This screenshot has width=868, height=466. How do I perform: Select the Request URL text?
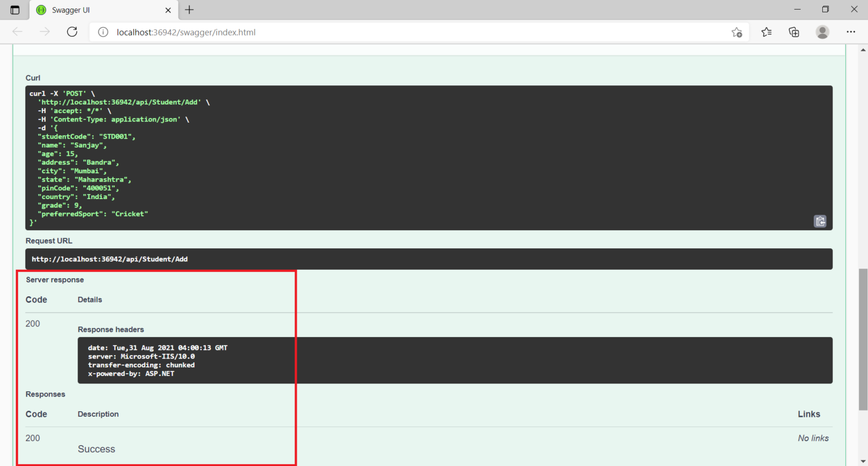coord(110,259)
